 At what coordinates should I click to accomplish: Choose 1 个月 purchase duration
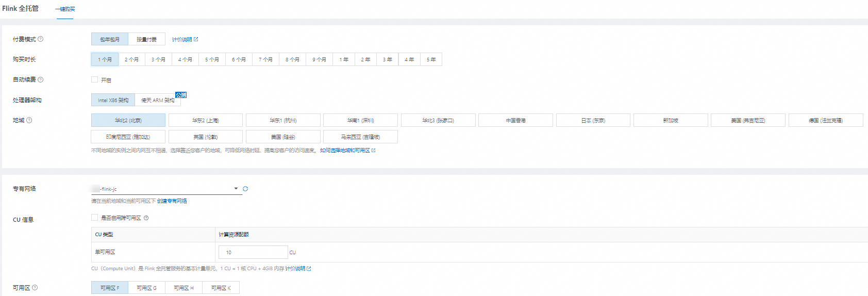tap(105, 59)
